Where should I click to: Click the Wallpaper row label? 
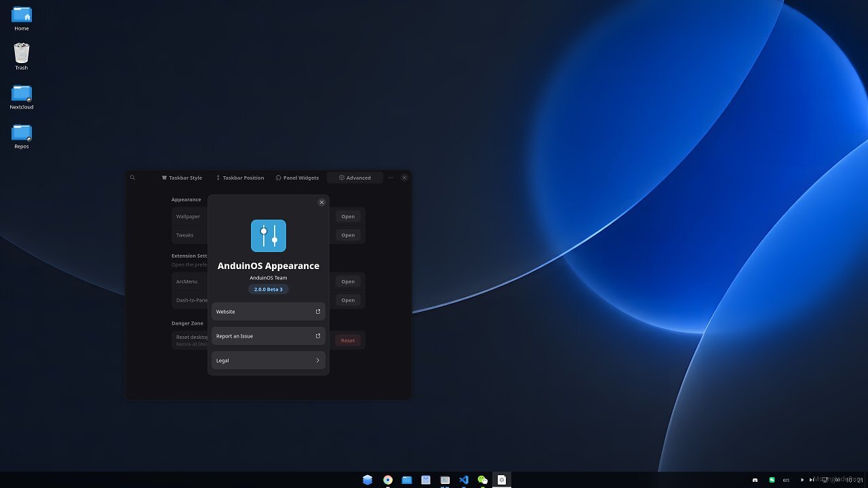[188, 217]
